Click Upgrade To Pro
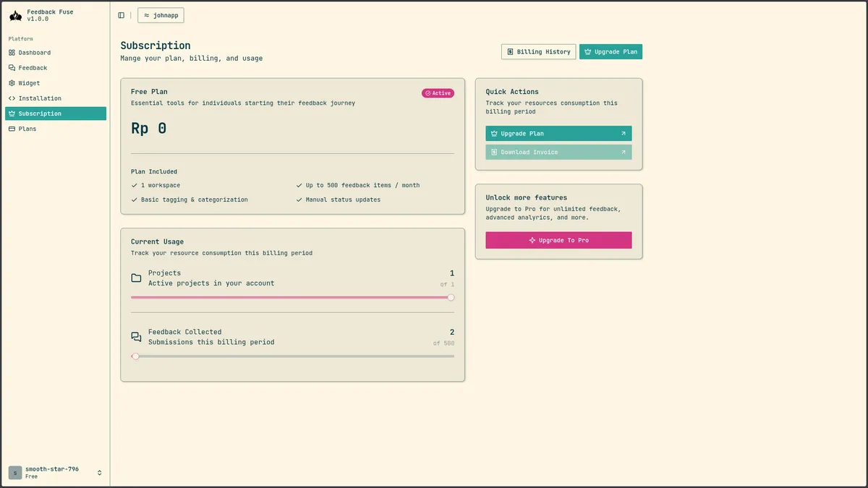Image resolution: width=868 pixels, height=488 pixels. point(558,239)
